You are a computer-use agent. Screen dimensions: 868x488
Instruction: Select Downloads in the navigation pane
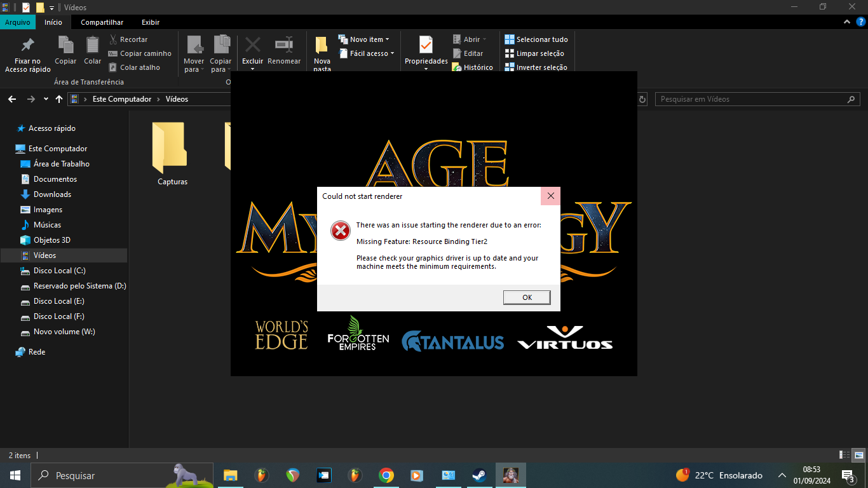tap(52, 194)
